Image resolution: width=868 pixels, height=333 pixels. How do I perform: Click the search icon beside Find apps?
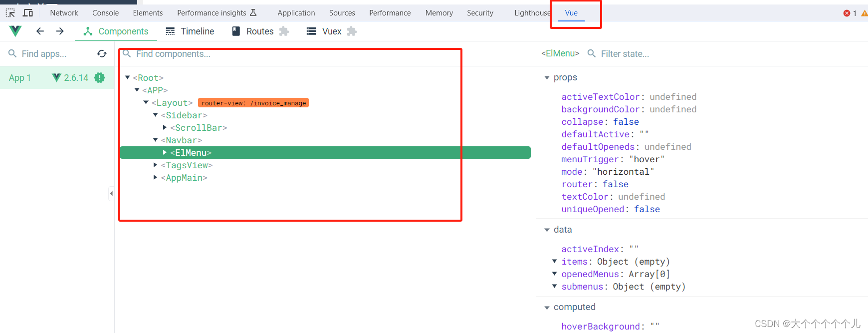(12, 53)
